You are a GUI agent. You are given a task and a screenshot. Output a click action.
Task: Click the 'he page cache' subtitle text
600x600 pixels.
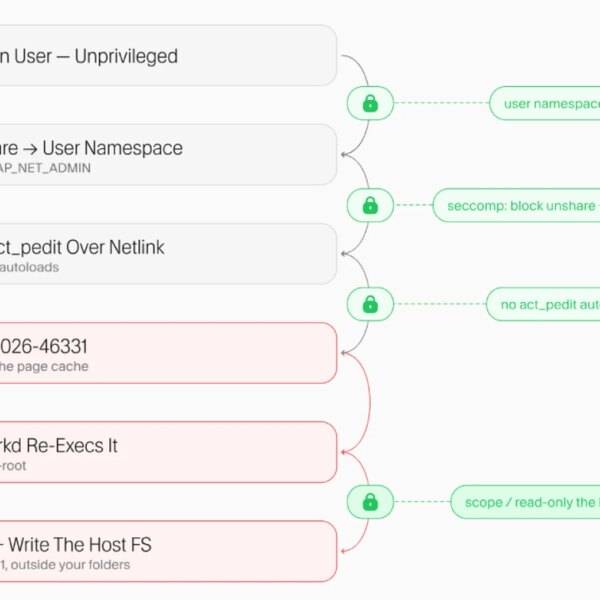point(44,367)
